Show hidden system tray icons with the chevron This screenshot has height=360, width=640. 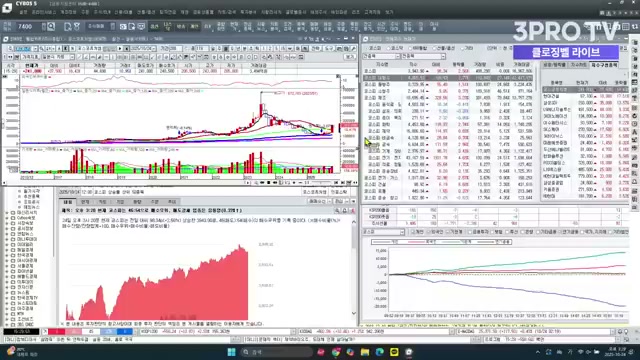(538, 352)
